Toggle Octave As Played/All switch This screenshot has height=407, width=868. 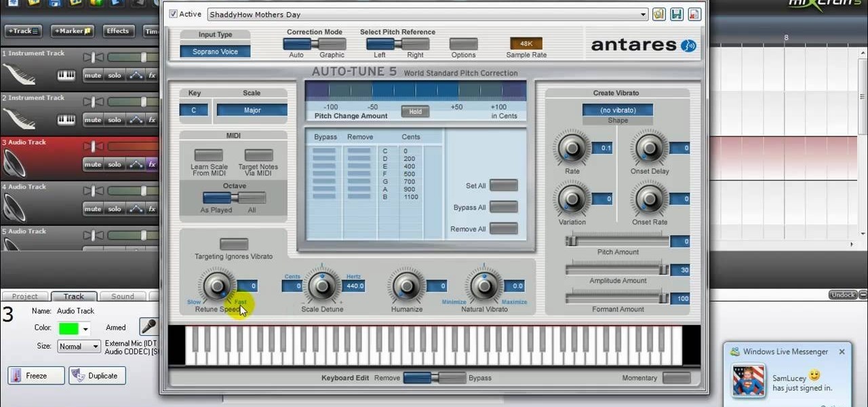234,197
